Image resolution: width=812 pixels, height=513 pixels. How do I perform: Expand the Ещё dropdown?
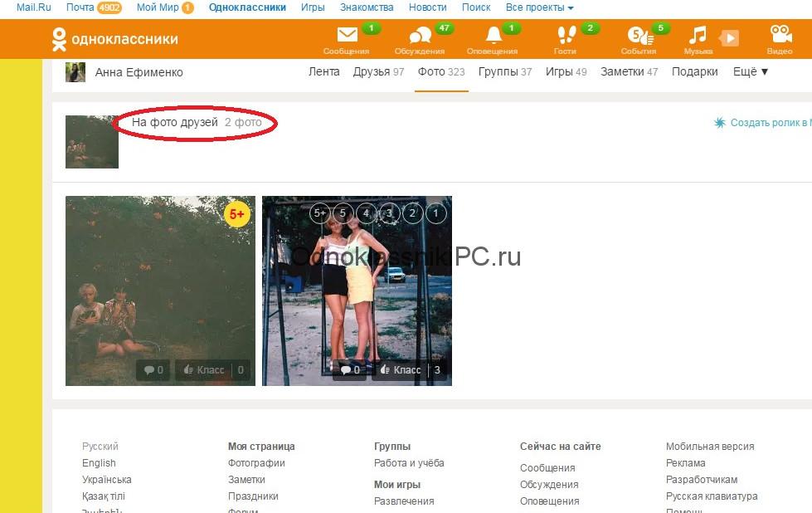tap(751, 72)
